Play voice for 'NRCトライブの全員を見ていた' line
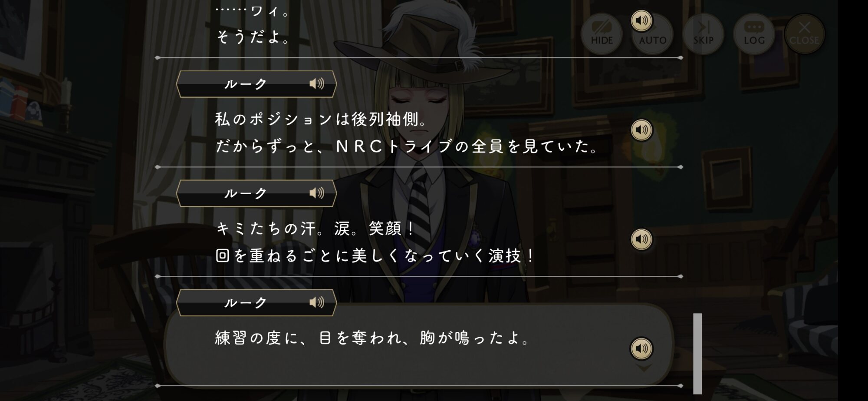The width and height of the screenshot is (868, 401). (641, 129)
